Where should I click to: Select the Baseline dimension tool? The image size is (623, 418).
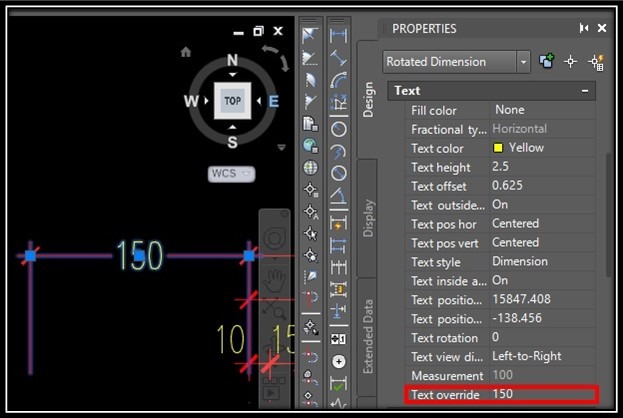338,245
